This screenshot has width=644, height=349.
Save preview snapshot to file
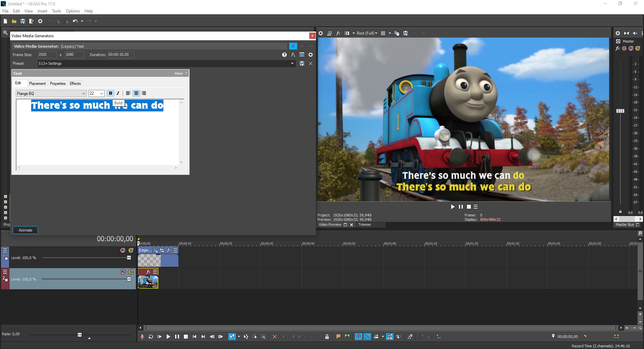pyautogui.click(x=406, y=33)
